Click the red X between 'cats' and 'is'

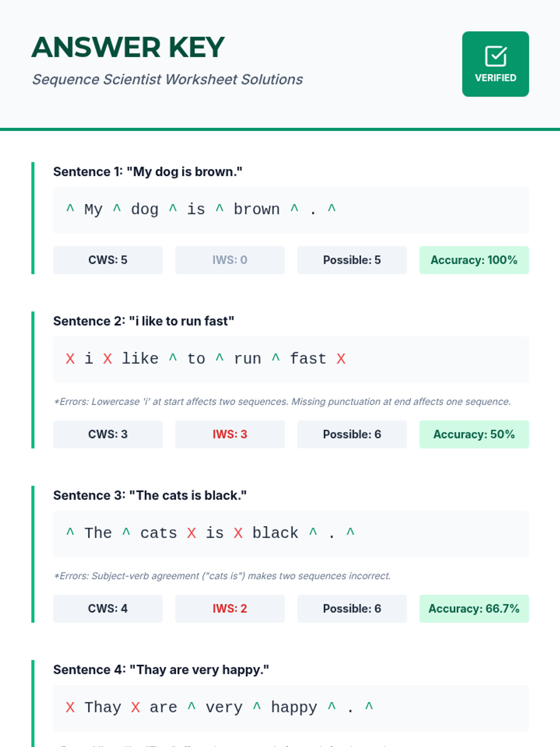[x=191, y=533]
